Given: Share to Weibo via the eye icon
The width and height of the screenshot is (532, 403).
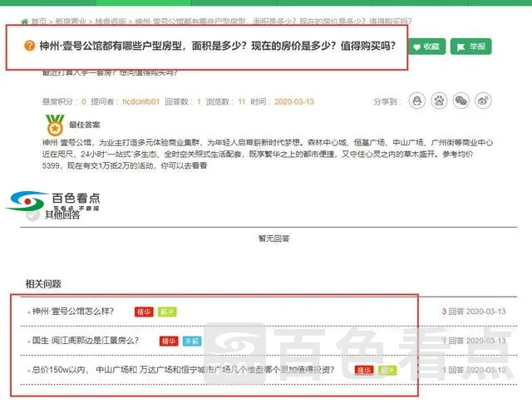Looking at the screenshot, I should pyautogui.click(x=483, y=101).
